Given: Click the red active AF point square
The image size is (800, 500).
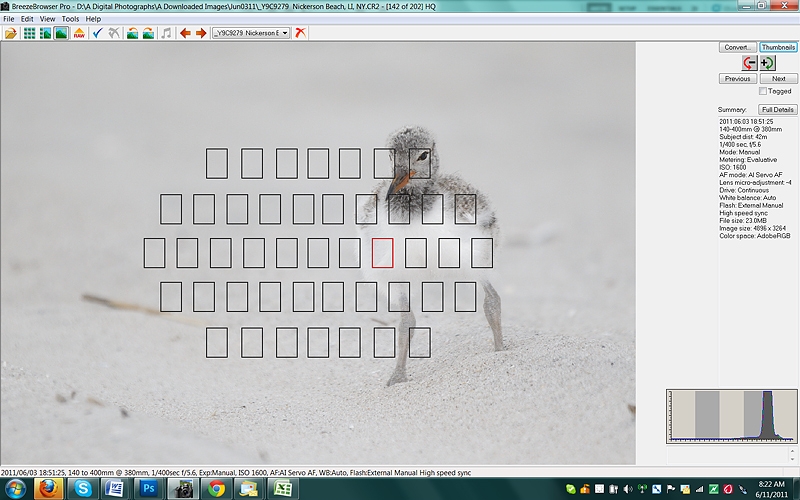Looking at the screenshot, I should [382, 253].
